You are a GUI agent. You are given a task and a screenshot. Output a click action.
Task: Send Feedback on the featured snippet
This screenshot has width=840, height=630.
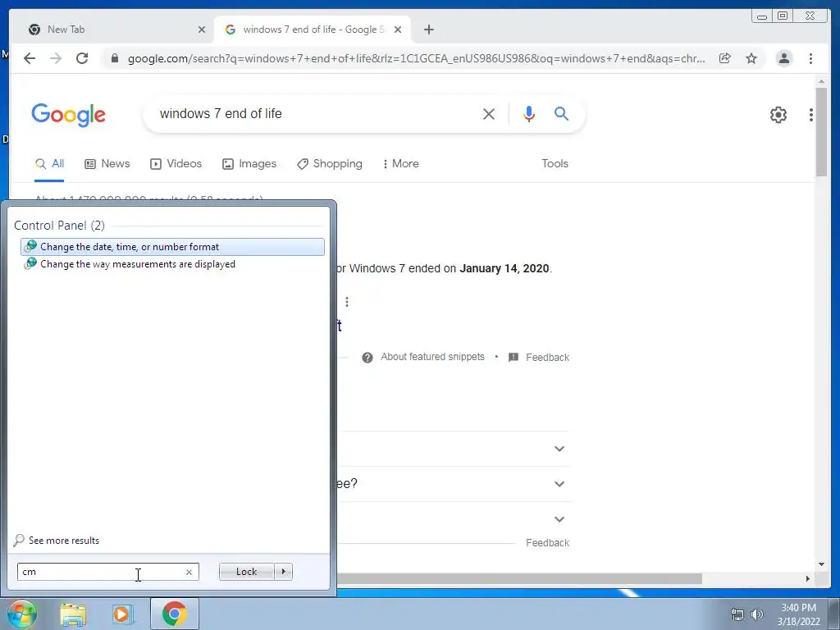coord(547,358)
